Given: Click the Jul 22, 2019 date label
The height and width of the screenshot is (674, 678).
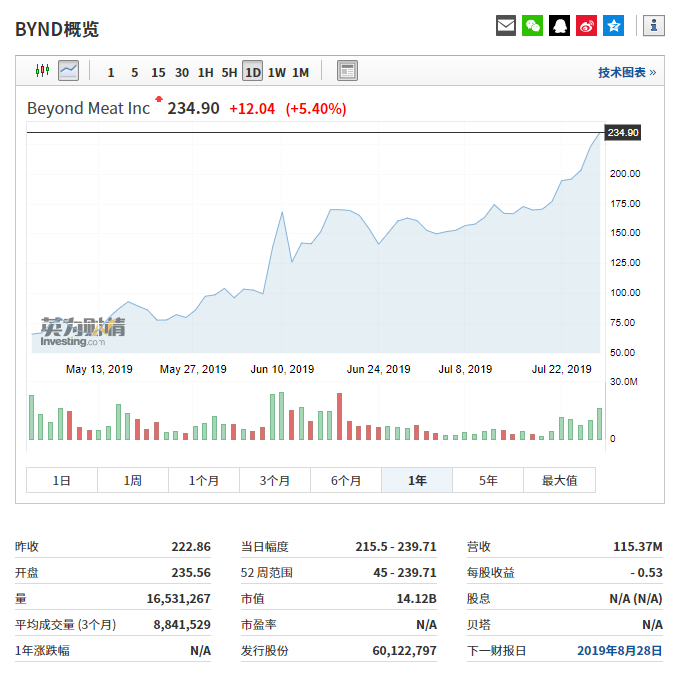Looking at the screenshot, I should 561,369.
